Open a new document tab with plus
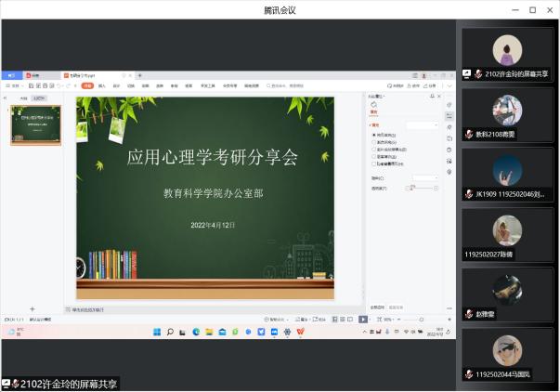 point(139,75)
